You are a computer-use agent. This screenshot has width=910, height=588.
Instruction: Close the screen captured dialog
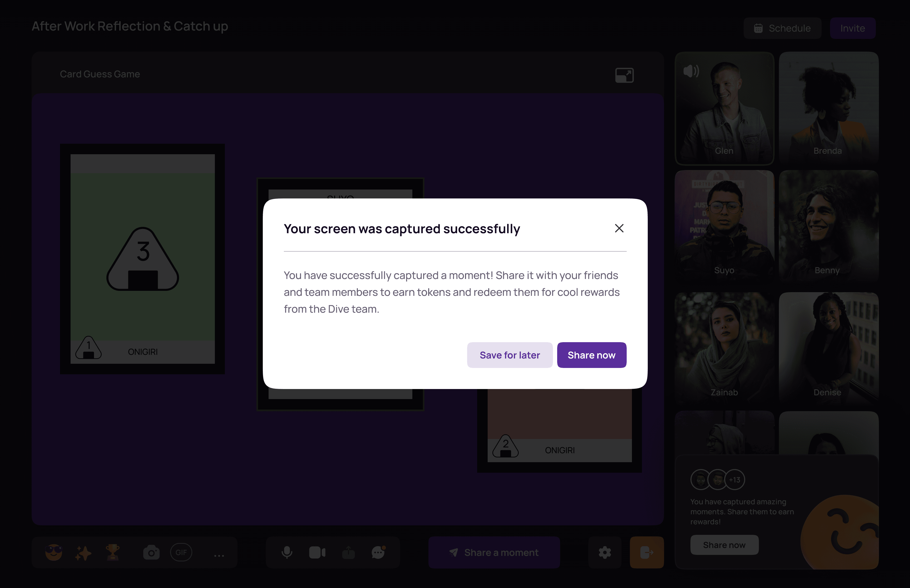tap(619, 228)
